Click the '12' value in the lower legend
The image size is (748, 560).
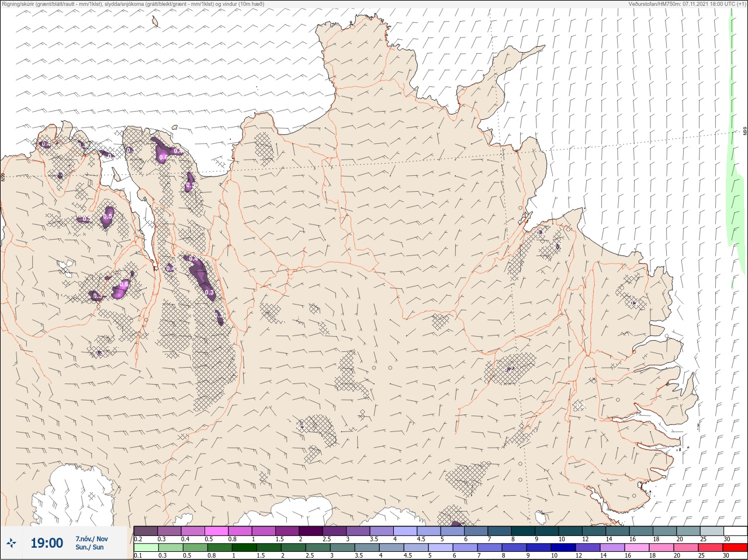[579, 556]
